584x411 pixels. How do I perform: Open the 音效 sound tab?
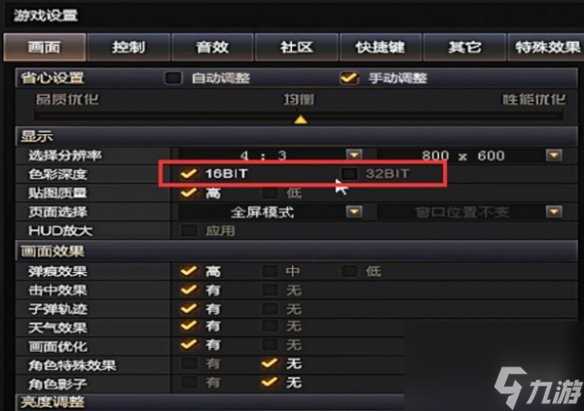tap(212, 47)
